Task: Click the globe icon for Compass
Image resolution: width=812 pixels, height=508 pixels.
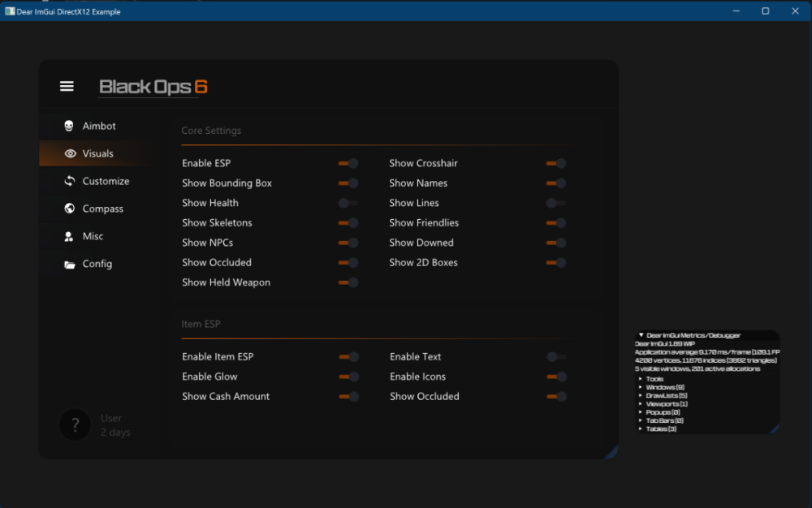Action: 69,209
